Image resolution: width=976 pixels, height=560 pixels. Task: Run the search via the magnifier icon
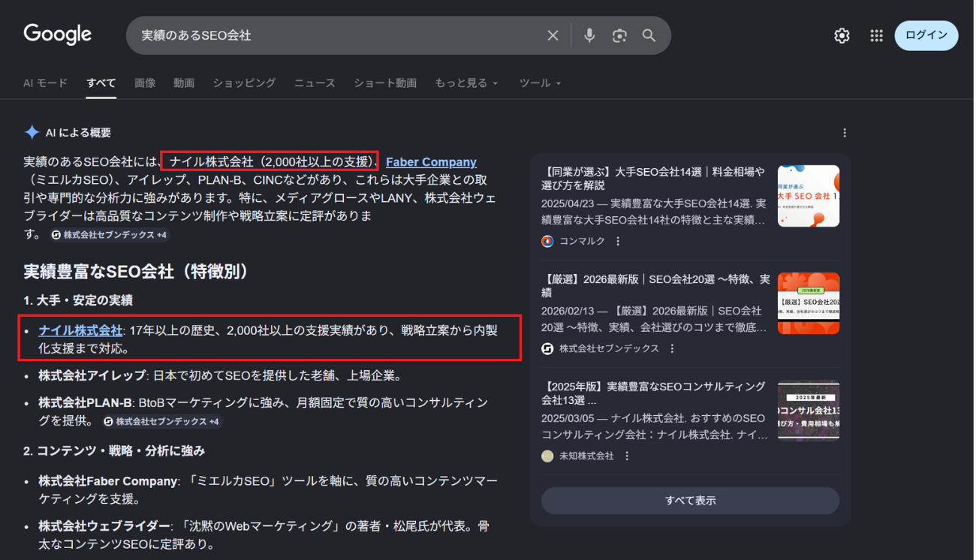(649, 35)
